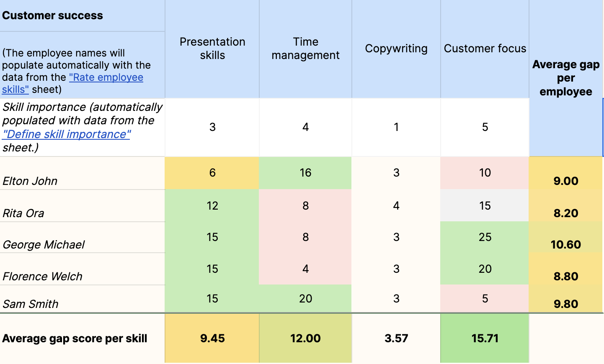
Task: Open the "Rate employee skills" sheet link
Action: (106, 78)
